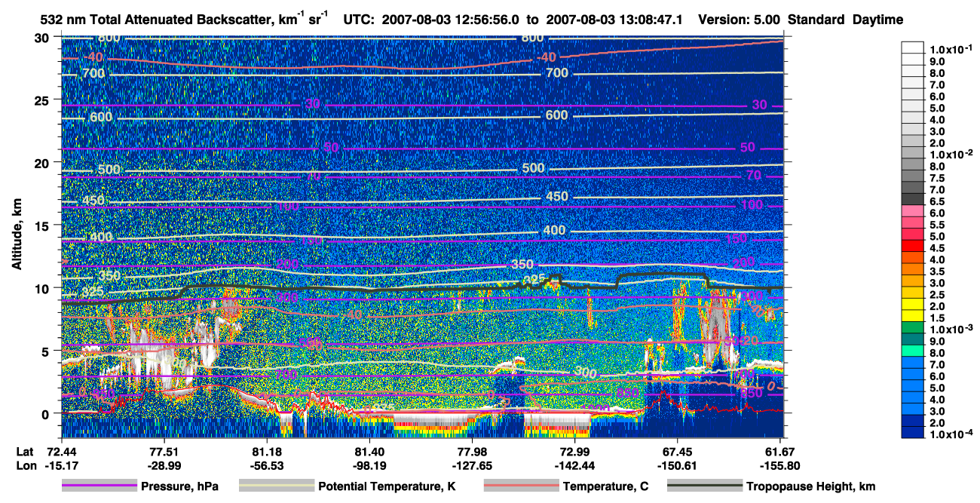Click the word 'Daytime' in the header
980x503 pixels.
(878, 21)
